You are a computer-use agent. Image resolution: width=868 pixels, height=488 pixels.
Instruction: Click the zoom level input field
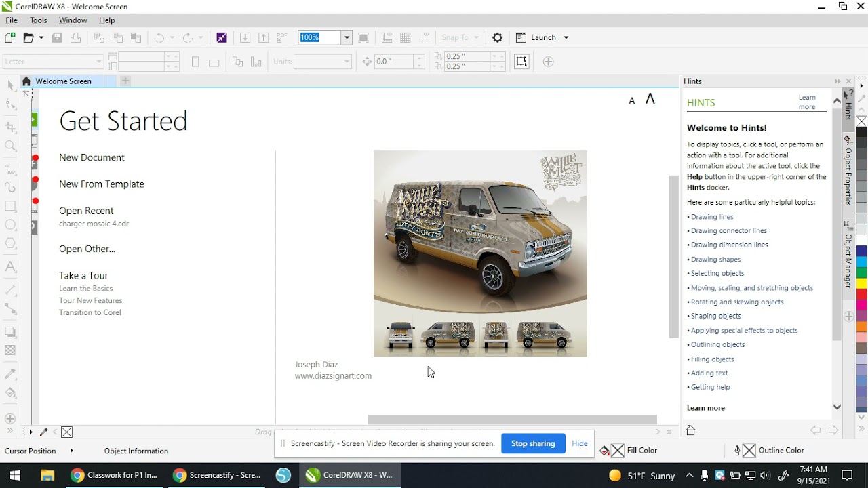[x=320, y=37]
